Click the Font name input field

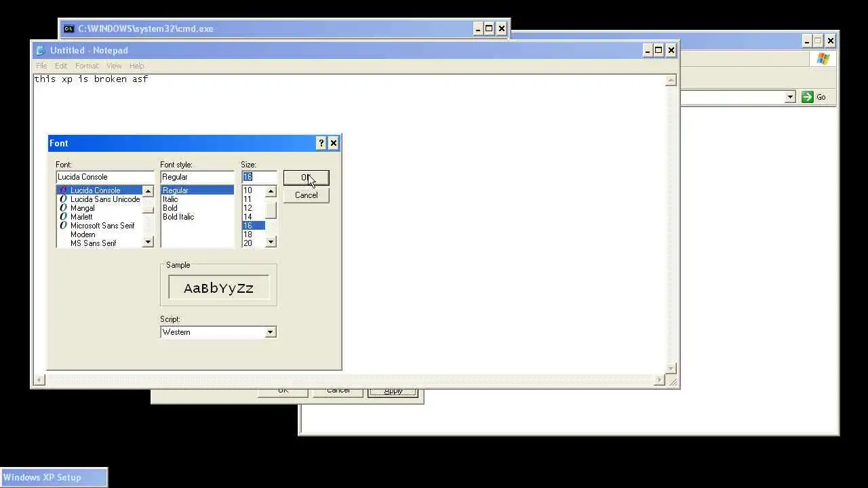click(105, 177)
